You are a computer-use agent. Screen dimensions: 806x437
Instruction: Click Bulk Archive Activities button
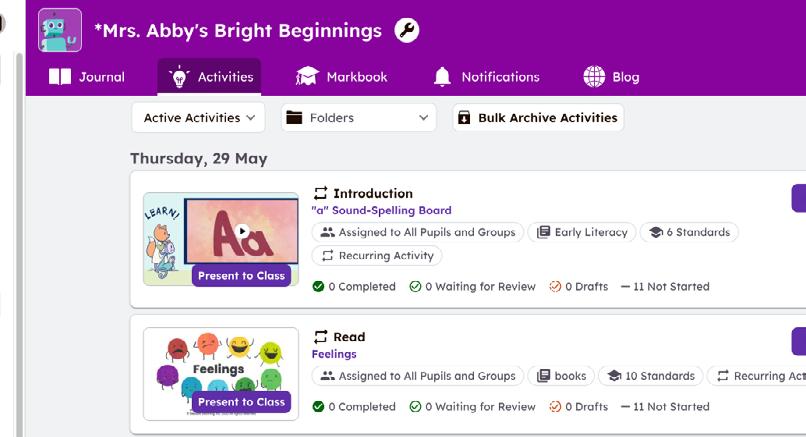point(538,118)
